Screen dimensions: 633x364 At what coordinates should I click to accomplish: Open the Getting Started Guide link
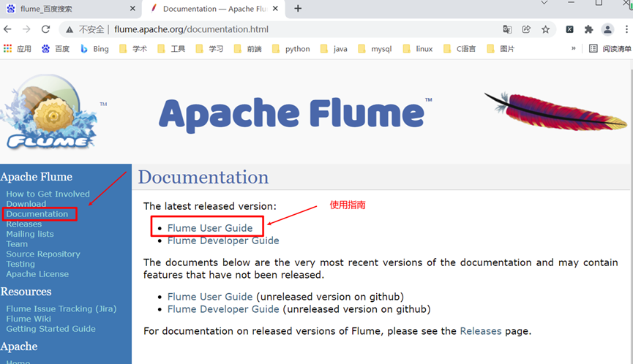[x=51, y=329]
